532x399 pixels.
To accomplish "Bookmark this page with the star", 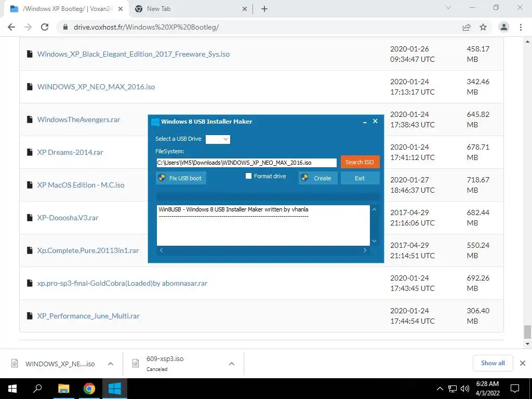I will [483, 27].
